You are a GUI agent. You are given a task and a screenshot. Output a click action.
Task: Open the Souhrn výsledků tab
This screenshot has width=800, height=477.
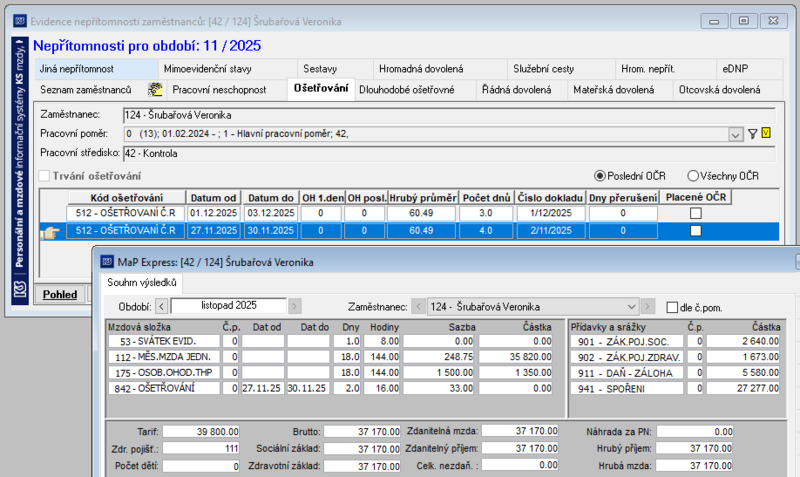[142, 283]
